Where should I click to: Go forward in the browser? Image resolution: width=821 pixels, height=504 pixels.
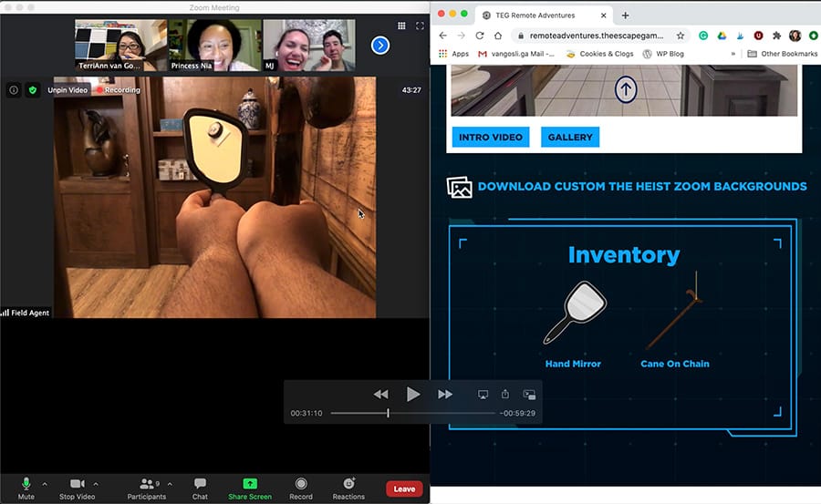click(x=462, y=36)
